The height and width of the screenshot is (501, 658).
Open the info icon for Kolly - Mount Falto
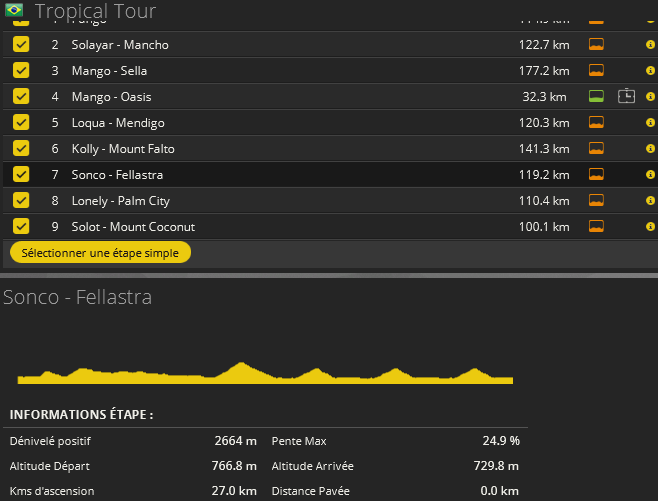[x=650, y=149]
